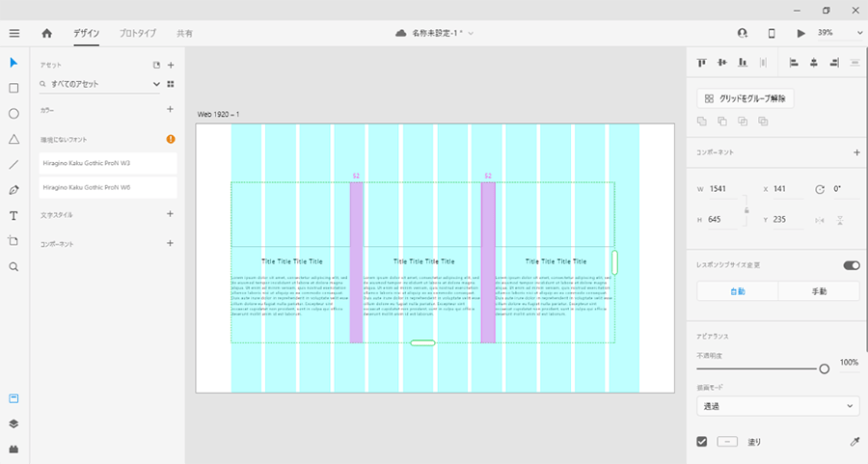
Task: Click the 100% opacity value field
Action: click(x=849, y=363)
